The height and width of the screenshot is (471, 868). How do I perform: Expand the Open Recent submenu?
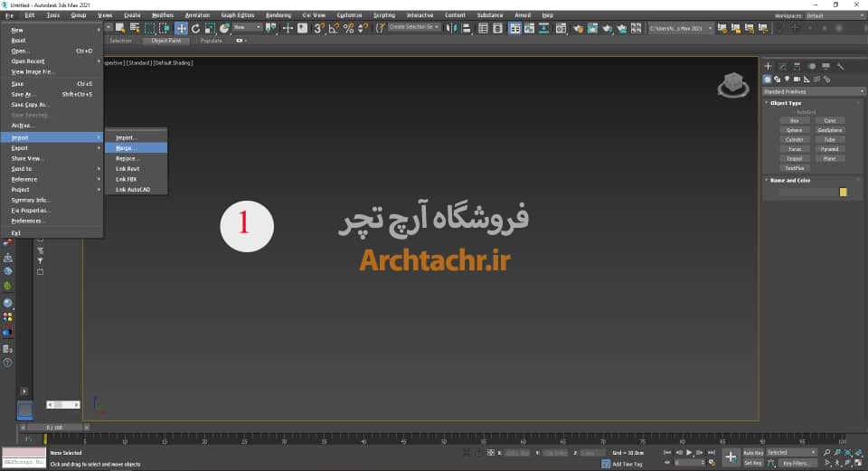(x=52, y=61)
